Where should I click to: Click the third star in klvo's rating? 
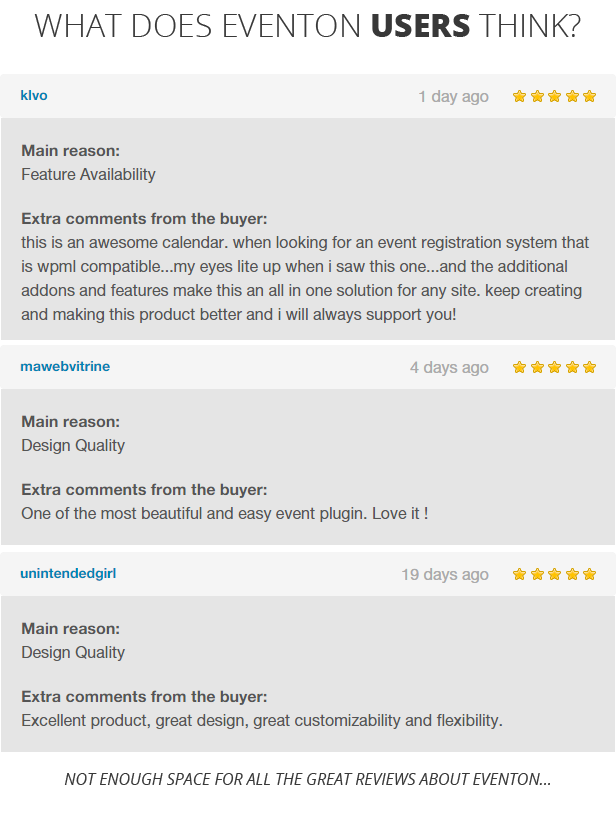(x=554, y=96)
